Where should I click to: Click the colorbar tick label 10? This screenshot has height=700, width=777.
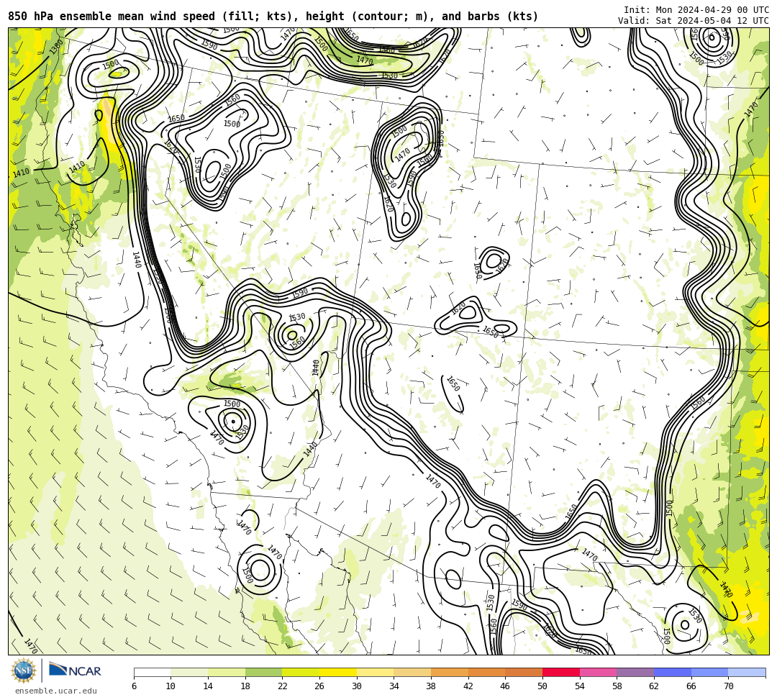(171, 686)
